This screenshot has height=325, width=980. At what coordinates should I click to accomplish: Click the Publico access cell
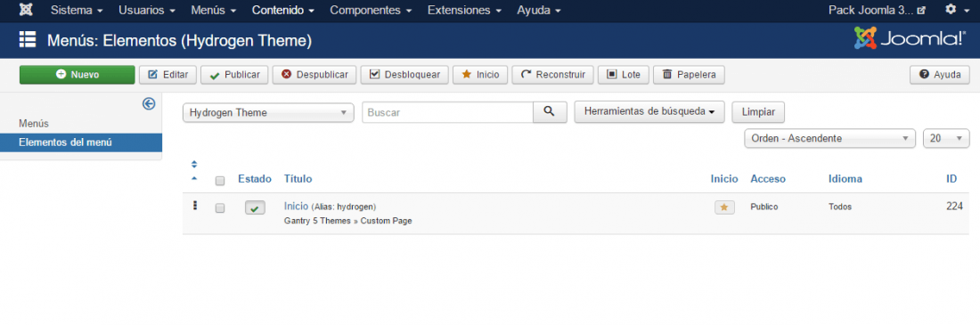click(764, 207)
